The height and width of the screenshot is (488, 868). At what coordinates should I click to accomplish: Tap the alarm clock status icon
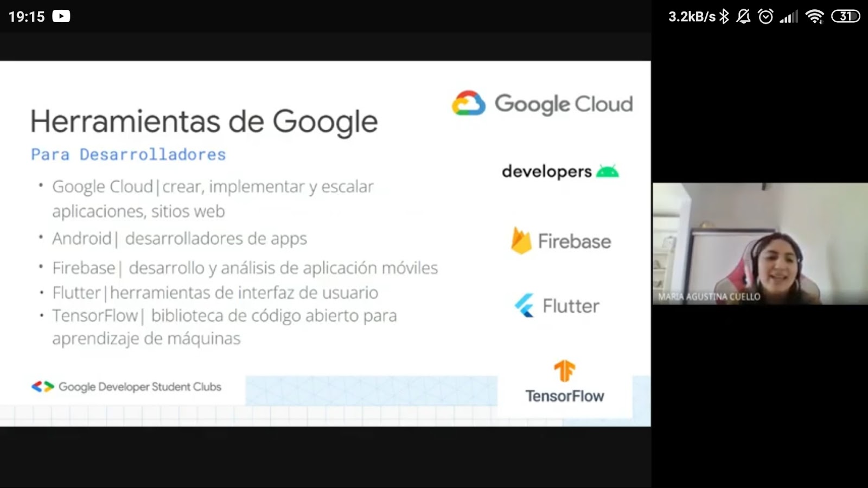(x=765, y=16)
